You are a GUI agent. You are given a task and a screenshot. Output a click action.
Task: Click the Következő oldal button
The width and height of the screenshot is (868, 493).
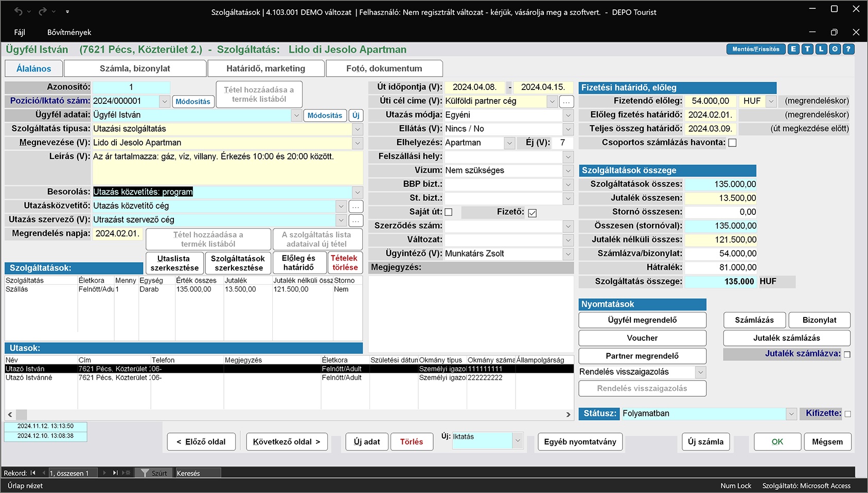point(287,442)
